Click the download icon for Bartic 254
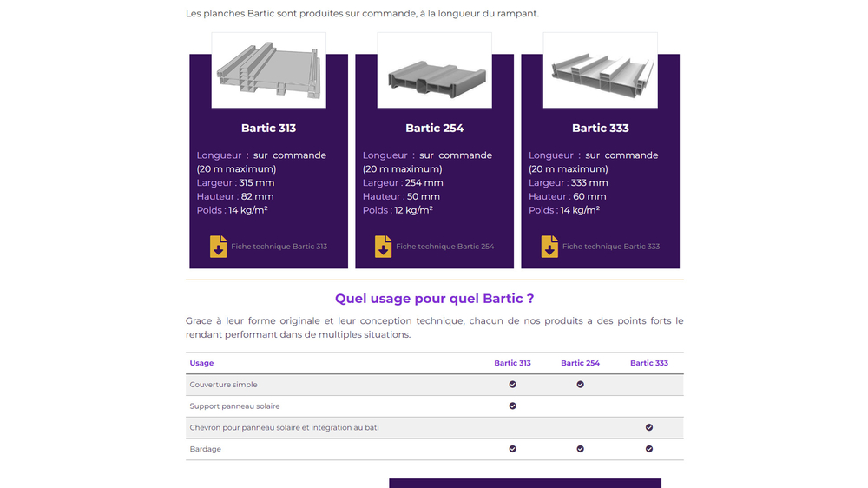Image resolution: width=868 pixels, height=488 pixels. pos(383,247)
